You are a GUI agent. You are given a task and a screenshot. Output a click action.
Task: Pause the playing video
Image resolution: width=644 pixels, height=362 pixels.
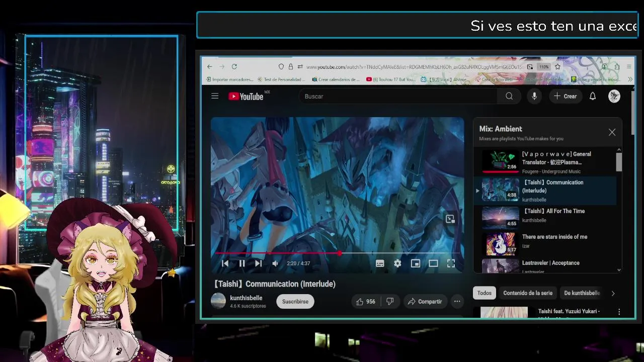242,263
